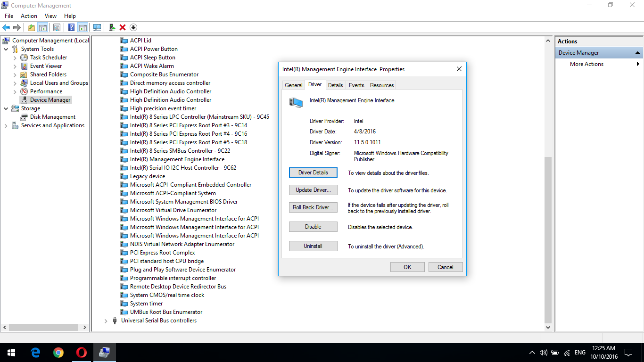Click the System timer device icon
This screenshot has height=362, width=644.
(x=124, y=304)
